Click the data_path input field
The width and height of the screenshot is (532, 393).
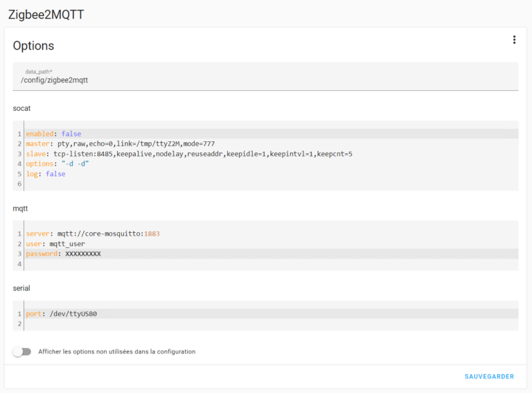265,80
